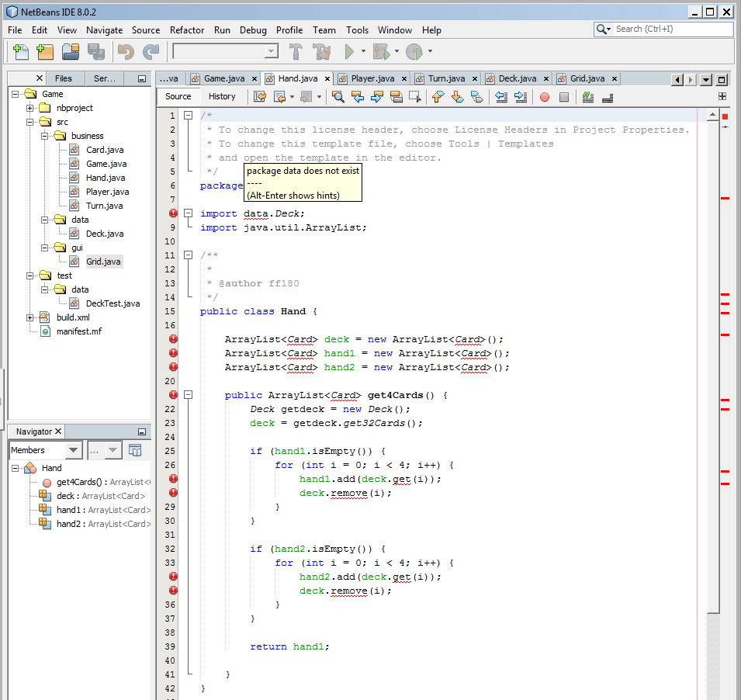Click the Search (Ctrl+I) input field
This screenshot has height=700, width=741.
pyautogui.click(x=672, y=29)
